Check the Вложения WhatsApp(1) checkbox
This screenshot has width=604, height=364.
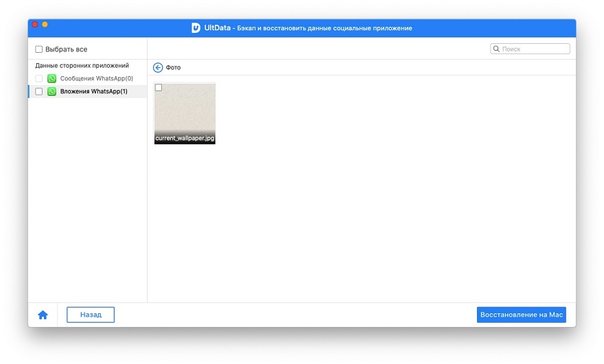click(x=39, y=92)
